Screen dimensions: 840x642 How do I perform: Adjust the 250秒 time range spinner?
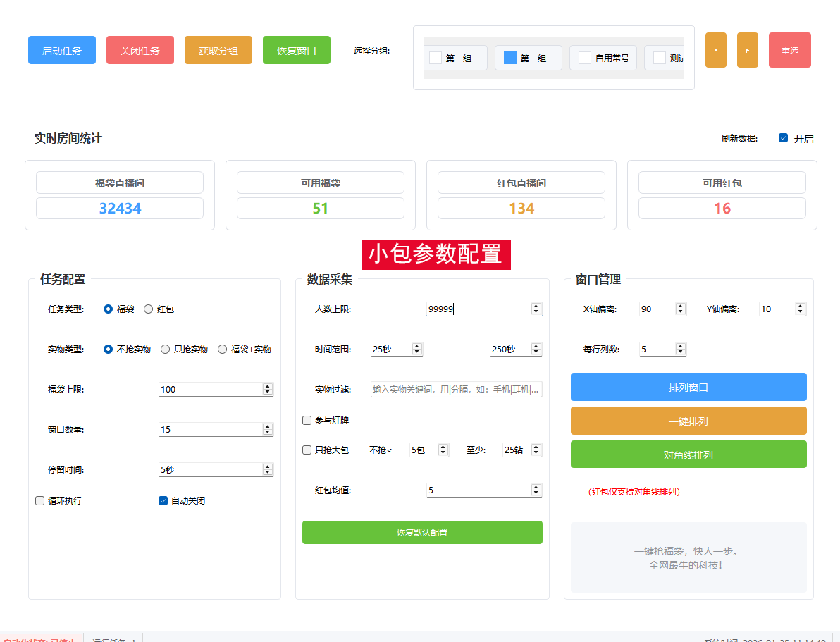pyautogui.click(x=536, y=350)
